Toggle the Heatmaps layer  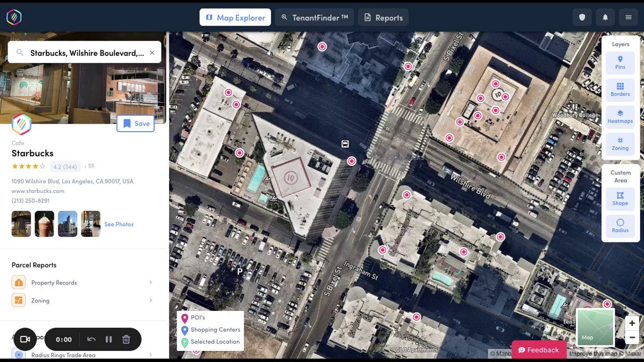620,117
